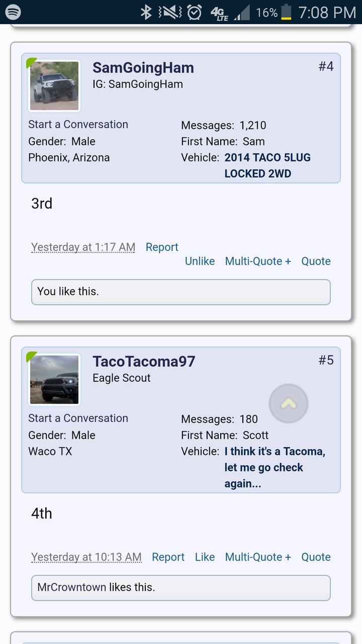Like TacoTacoma97's post
The image size is (362, 644).
click(205, 557)
